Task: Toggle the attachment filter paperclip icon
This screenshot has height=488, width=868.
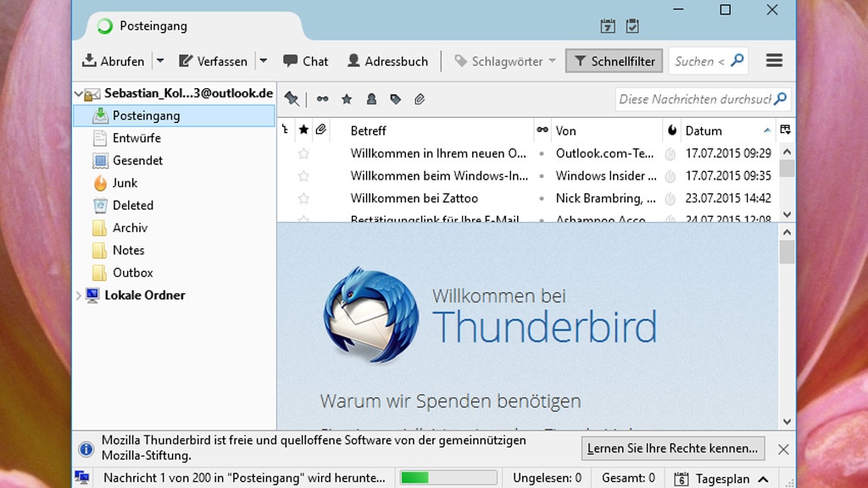Action: pos(420,99)
